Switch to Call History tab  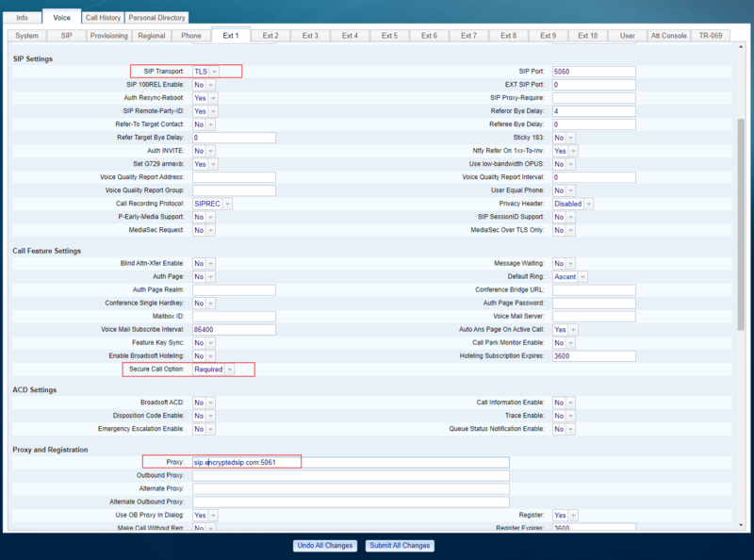click(x=103, y=18)
